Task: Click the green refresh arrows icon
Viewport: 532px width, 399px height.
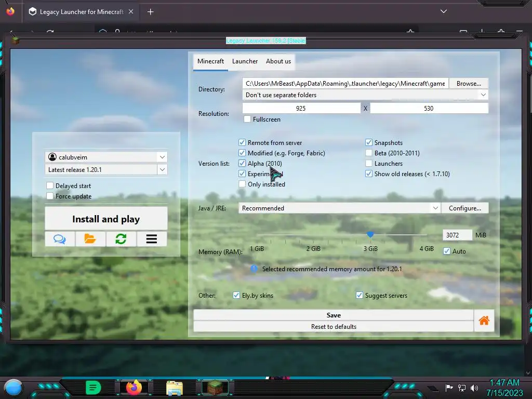Action: tap(121, 239)
